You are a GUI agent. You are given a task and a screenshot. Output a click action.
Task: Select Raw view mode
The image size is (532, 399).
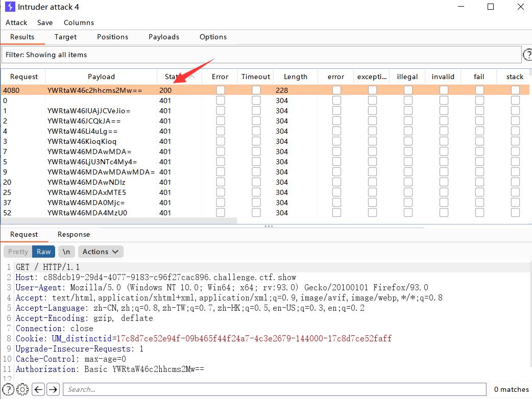(x=43, y=252)
